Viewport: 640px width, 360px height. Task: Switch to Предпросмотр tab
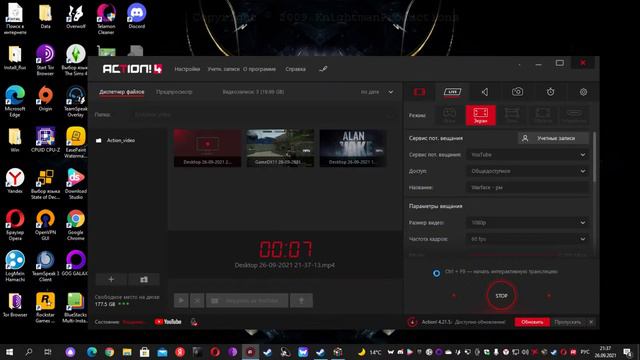174,92
